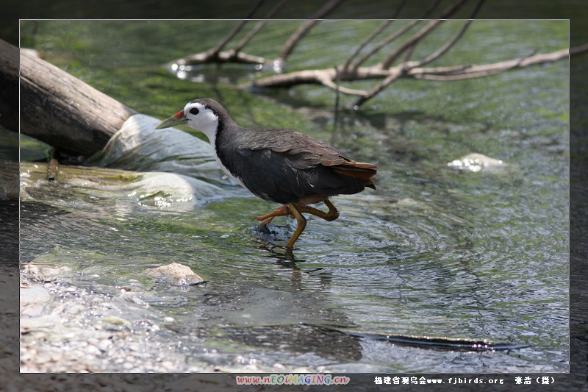Screen dimensions: 588x392
Task: Click the 福建省观鸟会 text in the caption
Action: tap(400, 381)
